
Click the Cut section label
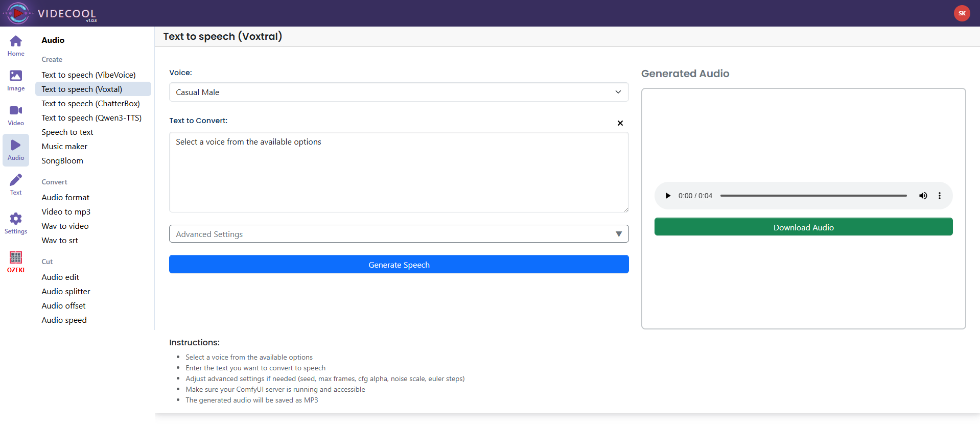point(47,262)
